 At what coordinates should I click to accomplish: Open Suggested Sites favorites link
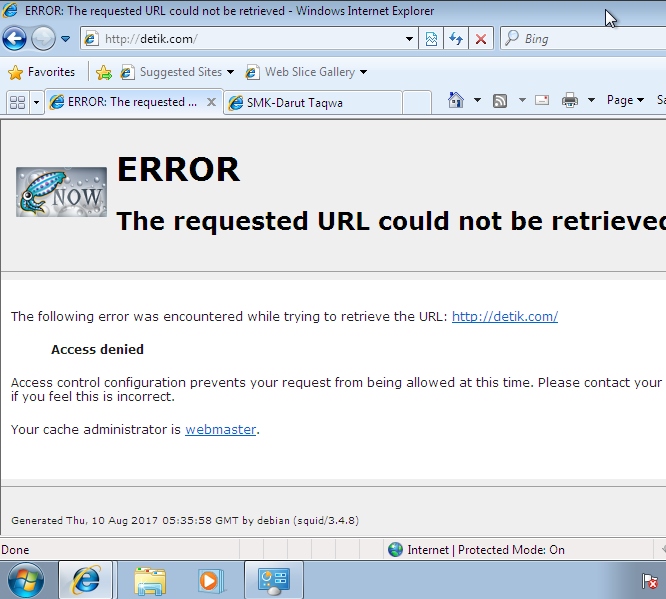coord(177,72)
